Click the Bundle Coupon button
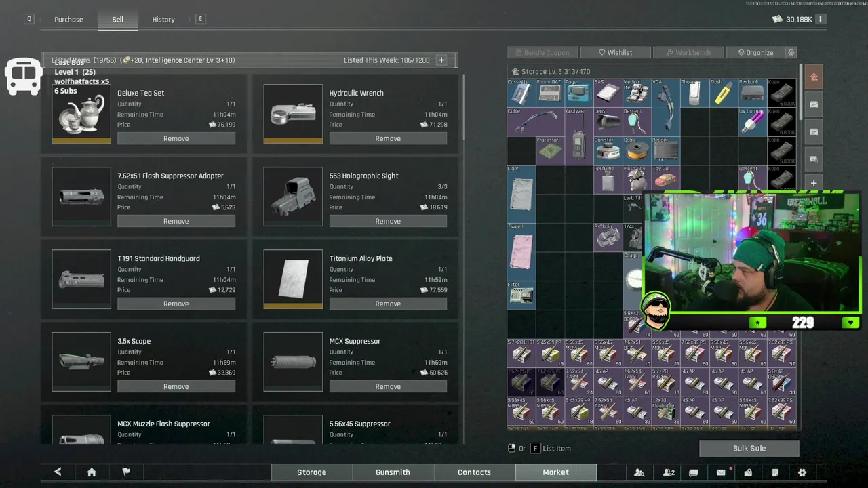 coord(542,52)
